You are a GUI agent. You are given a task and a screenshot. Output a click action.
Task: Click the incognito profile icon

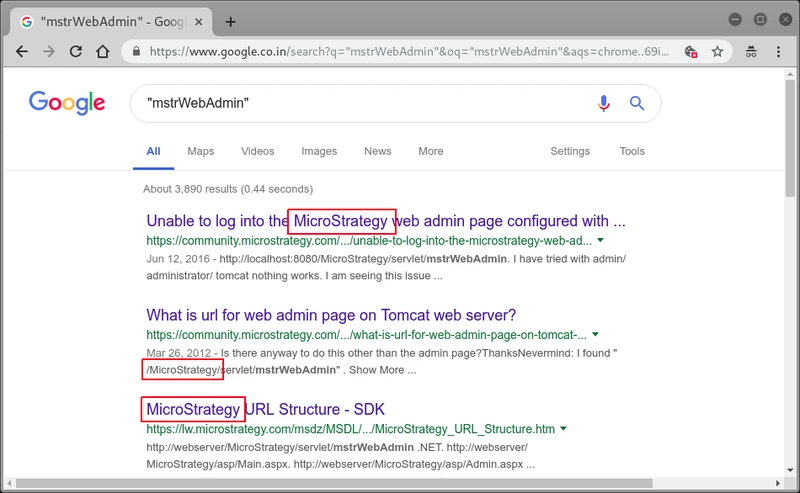pyautogui.click(x=751, y=52)
